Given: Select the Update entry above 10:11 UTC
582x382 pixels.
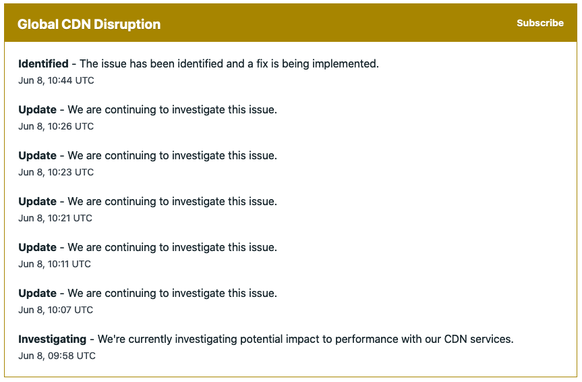Looking at the screenshot, I should coord(37,247).
